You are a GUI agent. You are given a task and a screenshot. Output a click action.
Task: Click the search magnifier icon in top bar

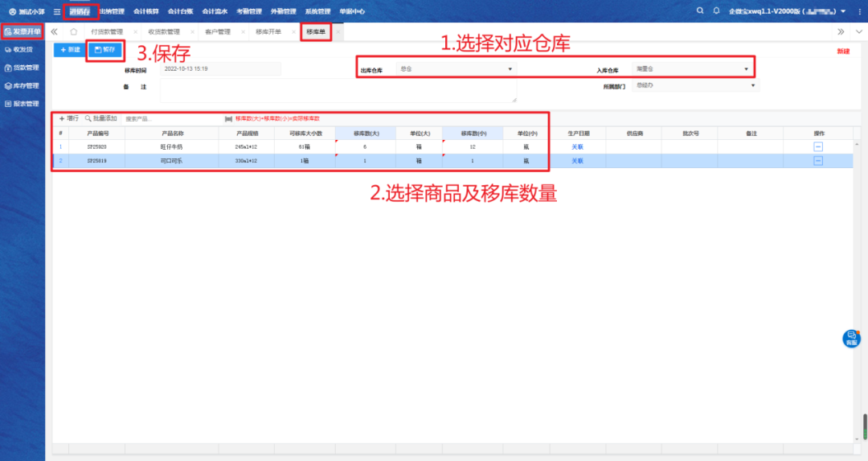701,10
